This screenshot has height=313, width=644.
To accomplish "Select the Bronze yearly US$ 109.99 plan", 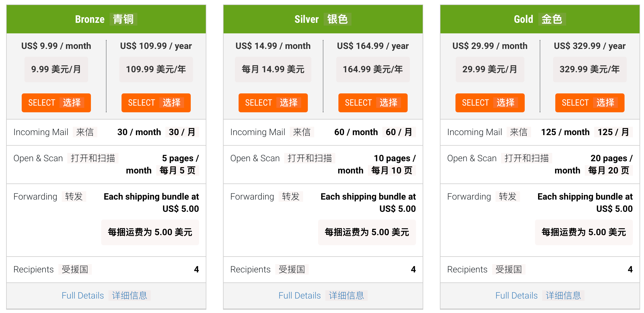I will (x=156, y=103).
